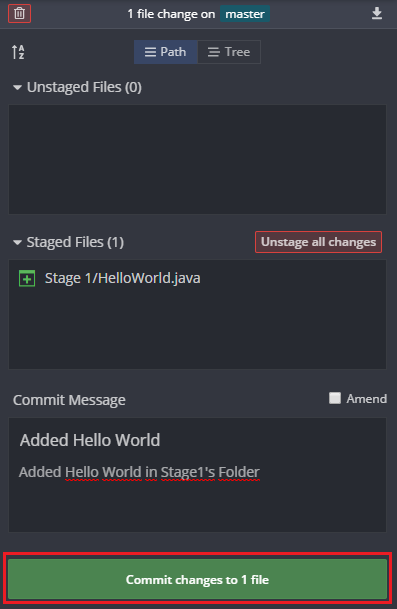
Task: Discard all changes with trash icon
Action: pos(19,14)
